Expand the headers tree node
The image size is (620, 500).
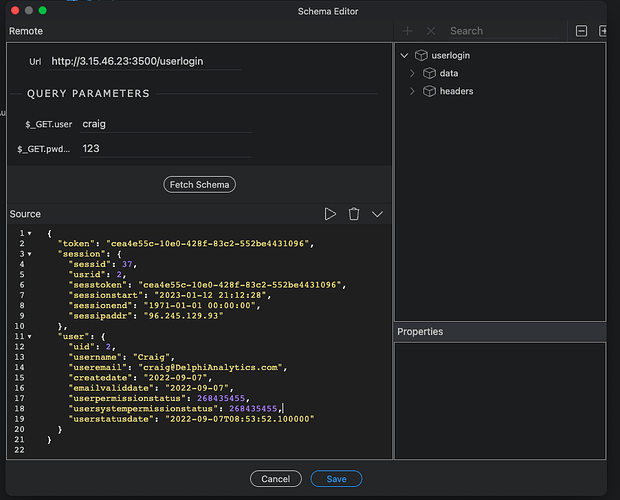[x=412, y=91]
